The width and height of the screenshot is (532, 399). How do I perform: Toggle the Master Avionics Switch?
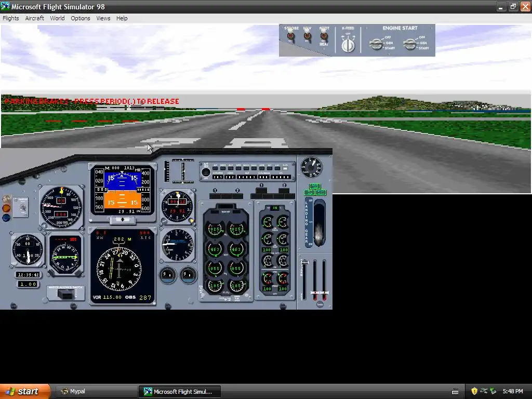[65, 294]
